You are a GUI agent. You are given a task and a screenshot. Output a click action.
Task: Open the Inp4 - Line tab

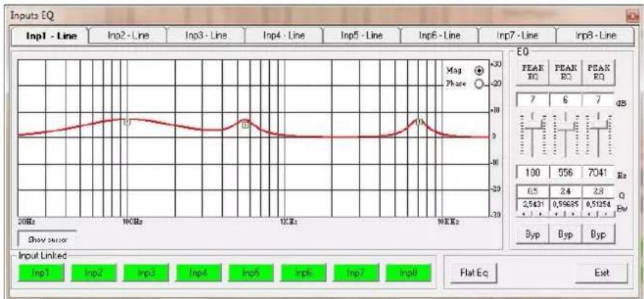[284, 36]
